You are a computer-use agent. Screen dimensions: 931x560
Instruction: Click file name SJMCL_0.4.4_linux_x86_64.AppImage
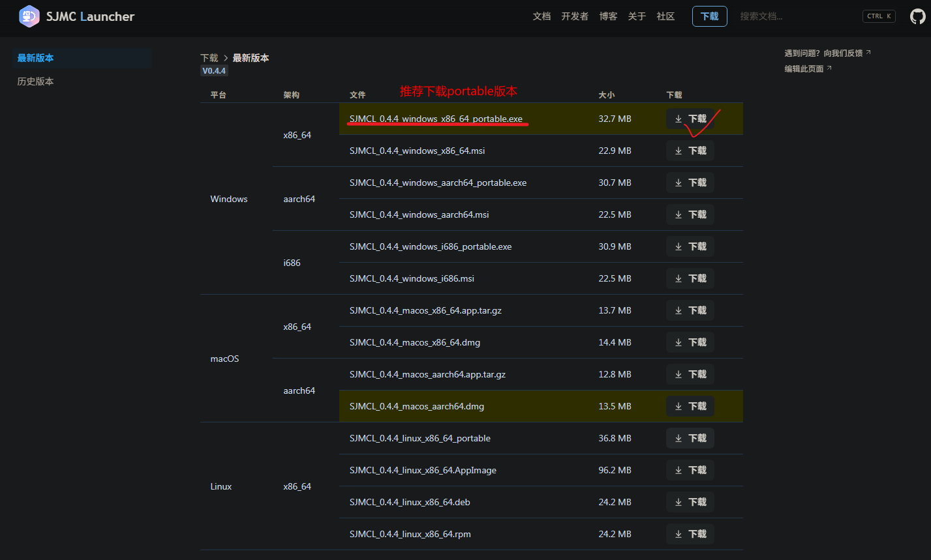(x=423, y=470)
